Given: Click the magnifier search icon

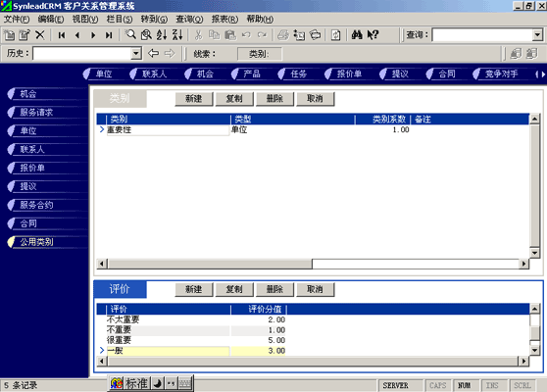Looking at the screenshot, I should click(x=130, y=35).
